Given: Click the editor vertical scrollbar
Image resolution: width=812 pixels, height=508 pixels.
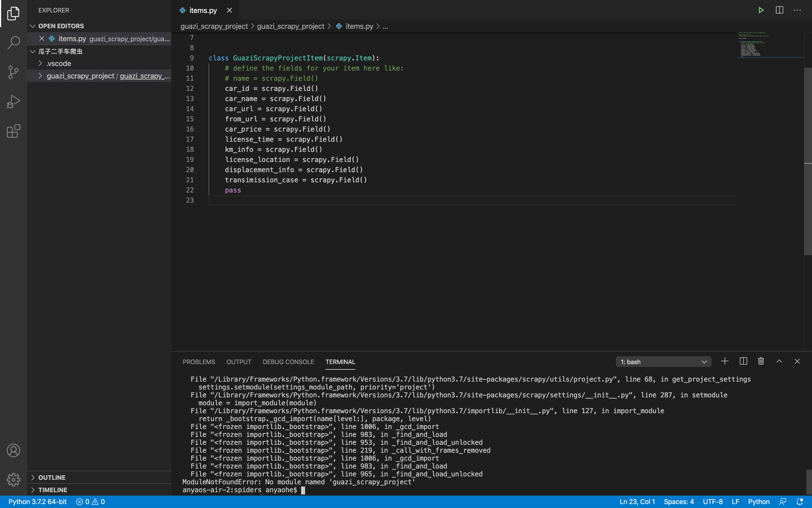Looking at the screenshot, I should (808, 161).
